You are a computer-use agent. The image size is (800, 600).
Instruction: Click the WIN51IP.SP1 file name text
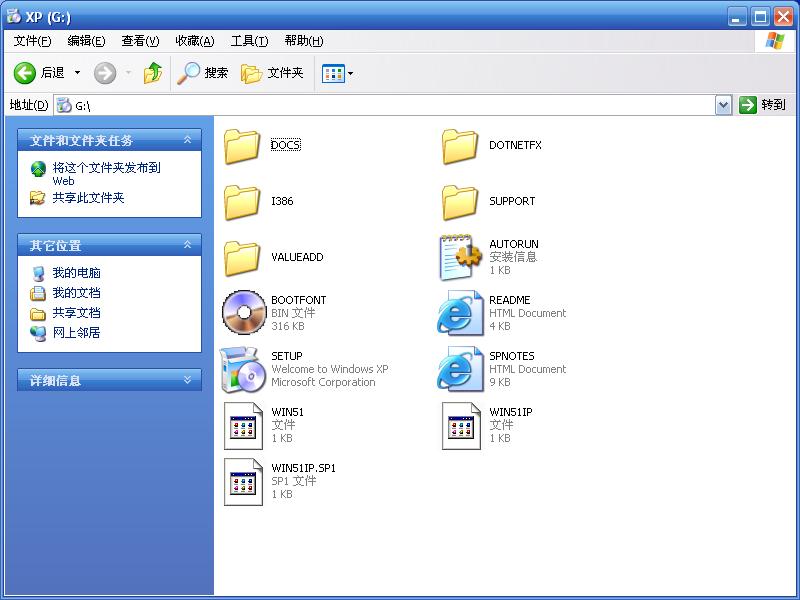click(304, 468)
